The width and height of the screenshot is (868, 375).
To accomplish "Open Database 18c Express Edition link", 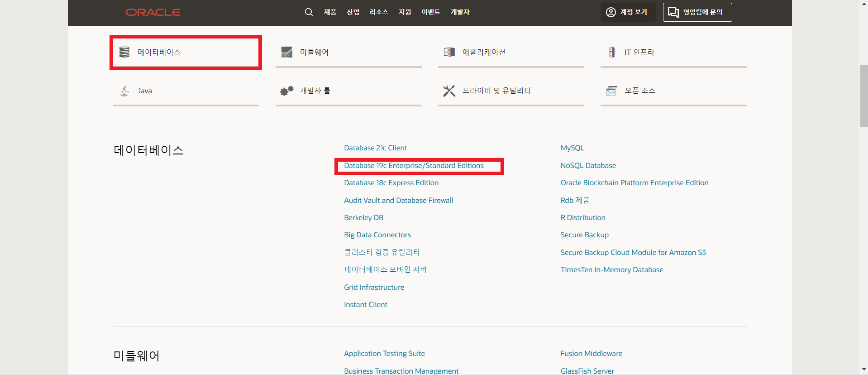I will point(391,183).
